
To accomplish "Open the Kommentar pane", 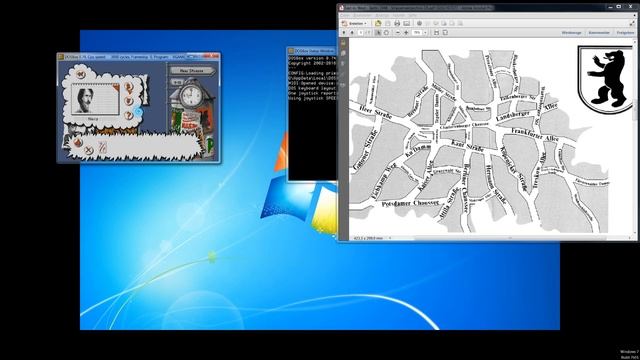I will tap(599, 33).
